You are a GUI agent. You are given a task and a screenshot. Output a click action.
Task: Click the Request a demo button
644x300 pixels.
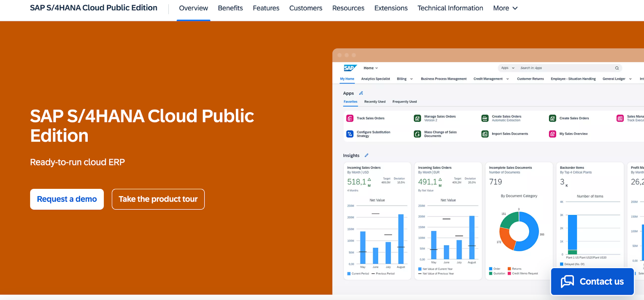[67, 199]
